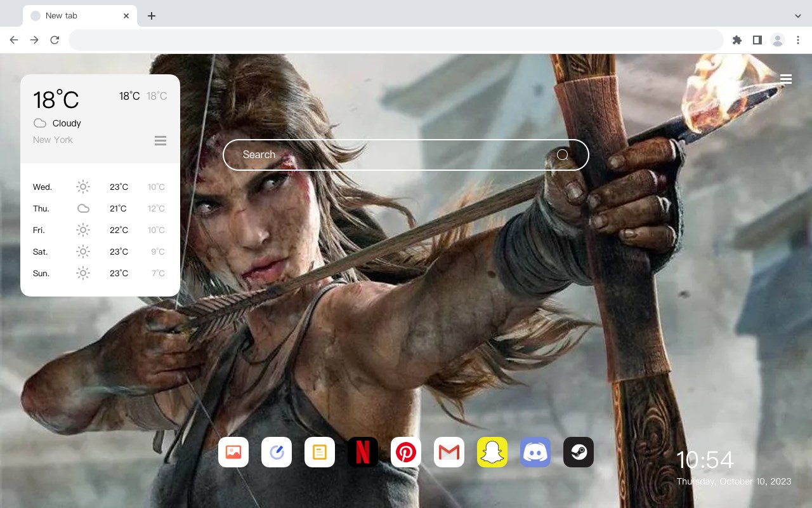The width and height of the screenshot is (812, 508).
Task: Expand the tab search chevron
Action: pyautogui.click(x=798, y=16)
